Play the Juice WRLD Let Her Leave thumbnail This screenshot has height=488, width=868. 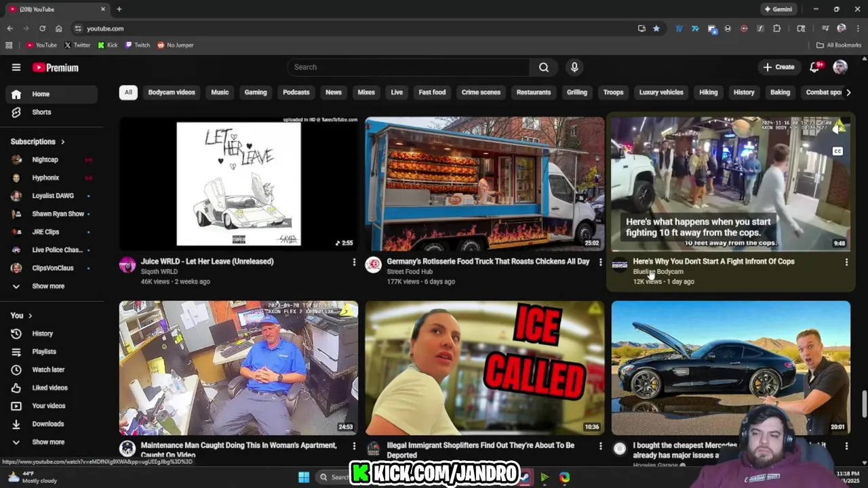[239, 184]
